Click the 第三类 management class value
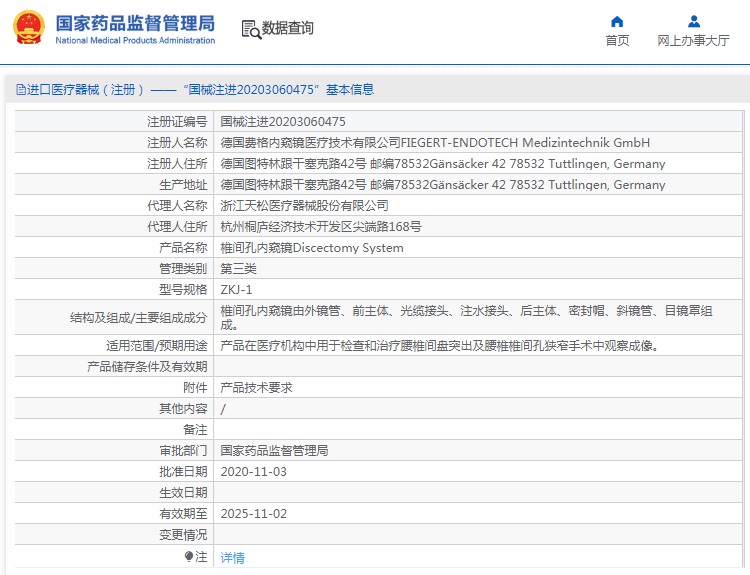This screenshot has height=575, width=750. [x=238, y=269]
